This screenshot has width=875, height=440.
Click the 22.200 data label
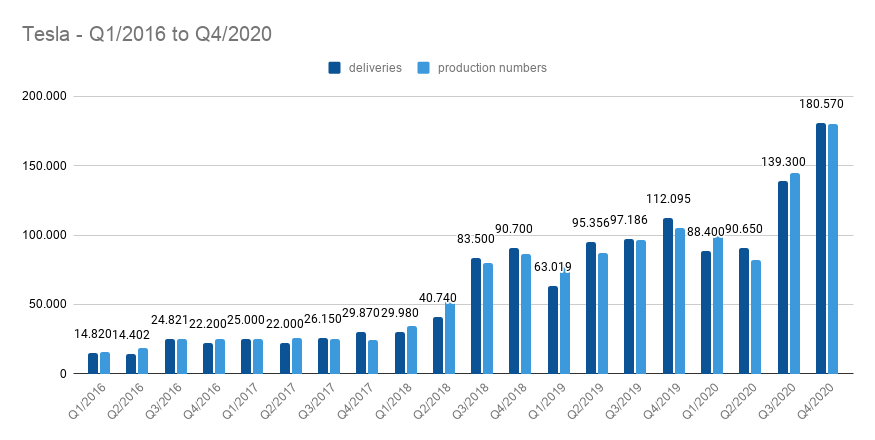208,324
